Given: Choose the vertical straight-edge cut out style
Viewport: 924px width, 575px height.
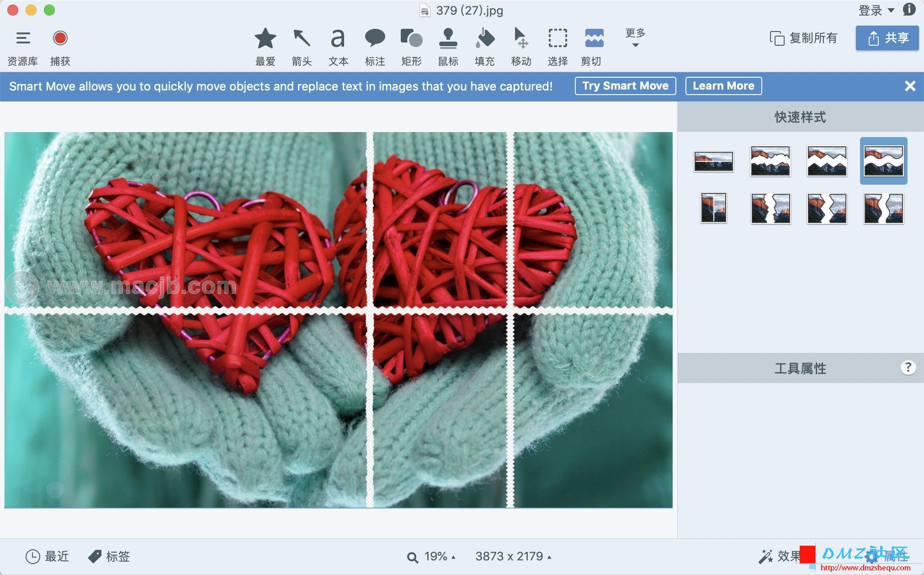Looking at the screenshot, I should (713, 208).
